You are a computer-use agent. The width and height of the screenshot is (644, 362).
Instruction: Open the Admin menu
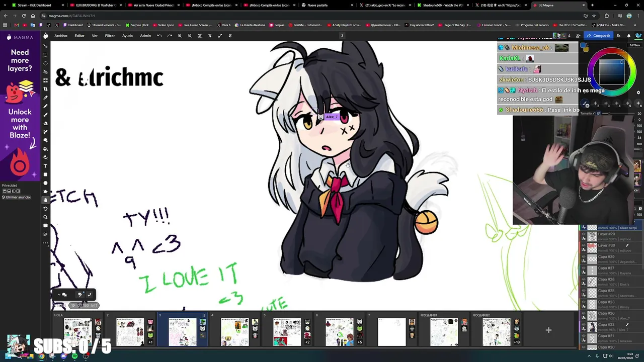click(x=145, y=36)
